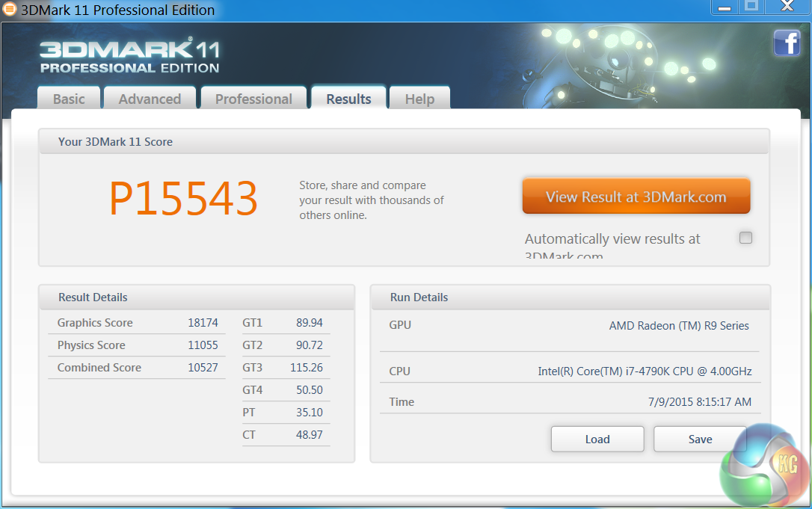Select the Physics Score row
Screen dimensions: 812x509
coord(138,345)
